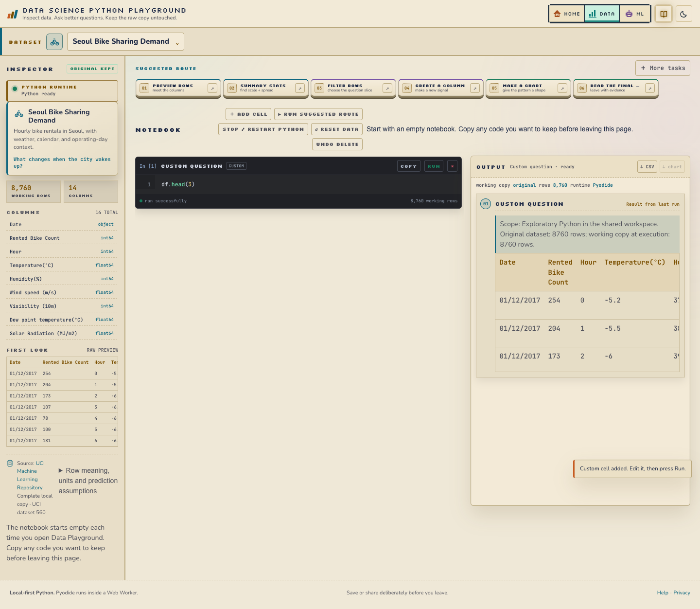This screenshot has height=609, width=700.
Task: Click bike icon in dataset card
Action: tap(19, 114)
